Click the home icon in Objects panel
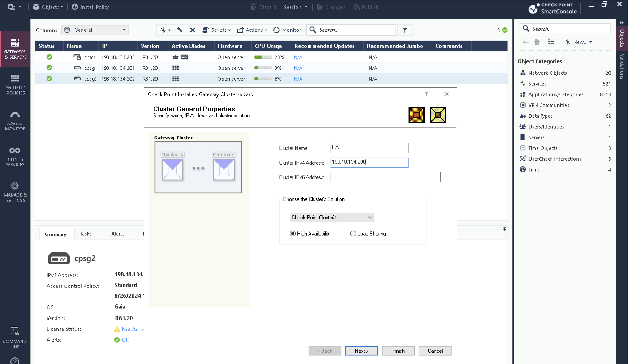The image size is (628, 364). 537,42
